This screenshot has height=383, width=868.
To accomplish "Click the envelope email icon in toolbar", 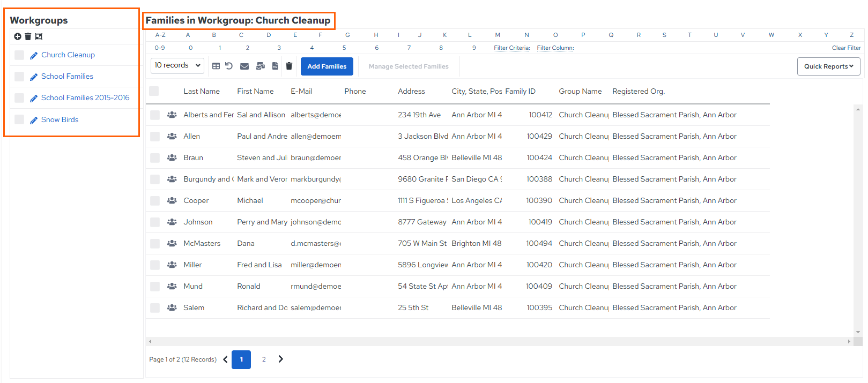I will [244, 66].
